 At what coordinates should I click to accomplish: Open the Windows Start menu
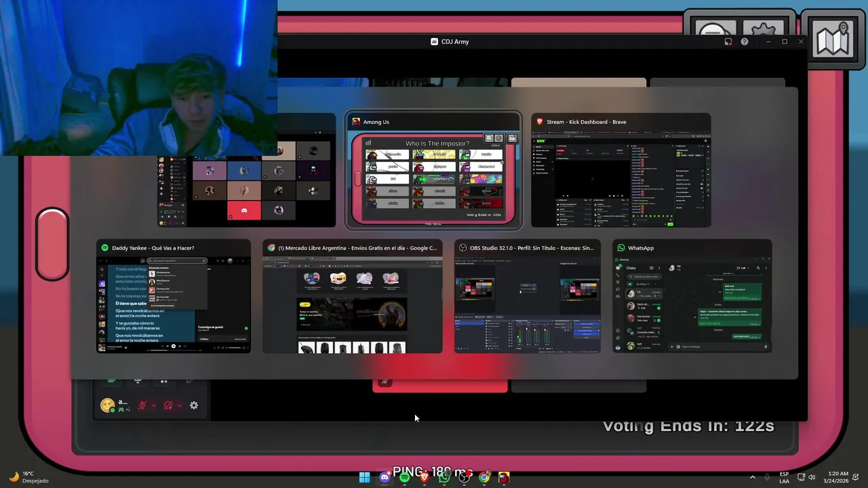365,477
